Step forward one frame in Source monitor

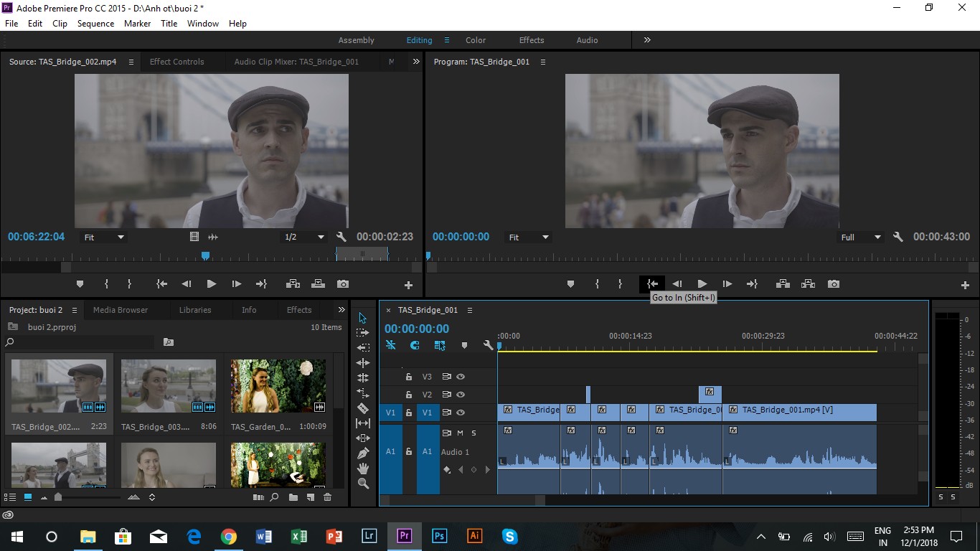(236, 284)
